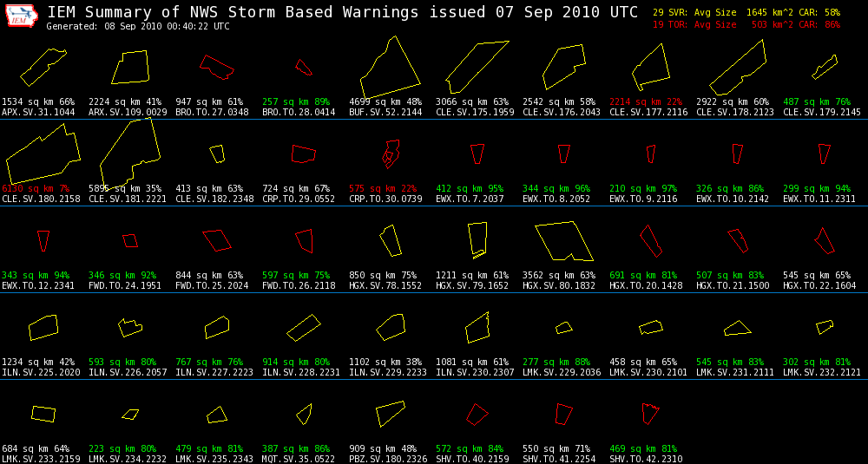Click the green '487 sq km 76%' value

[x=817, y=101]
